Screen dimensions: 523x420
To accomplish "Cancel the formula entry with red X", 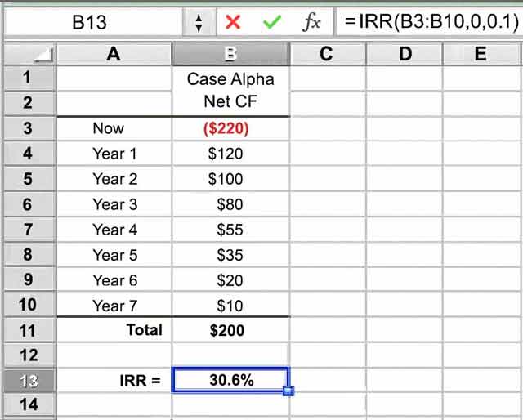I will click(233, 22).
